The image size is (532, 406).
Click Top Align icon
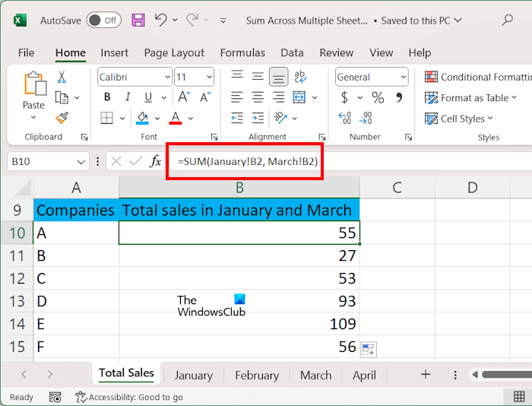(x=237, y=76)
